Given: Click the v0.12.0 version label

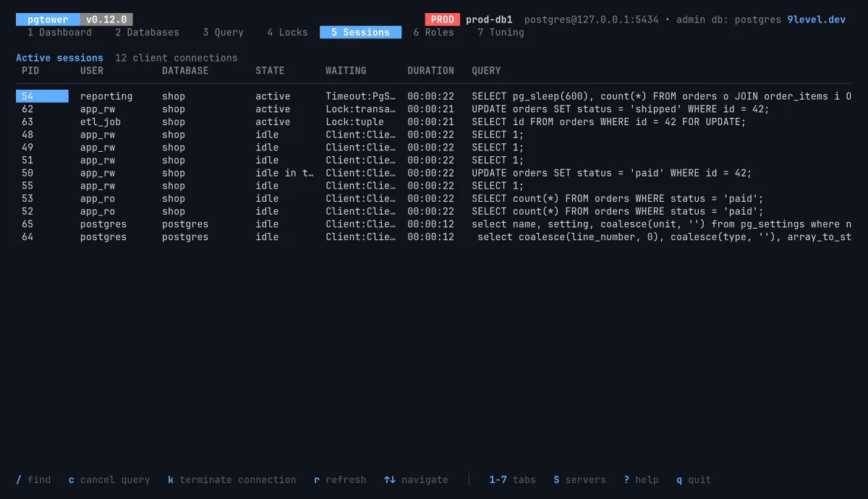Looking at the screenshot, I should click(x=106, y=20).
